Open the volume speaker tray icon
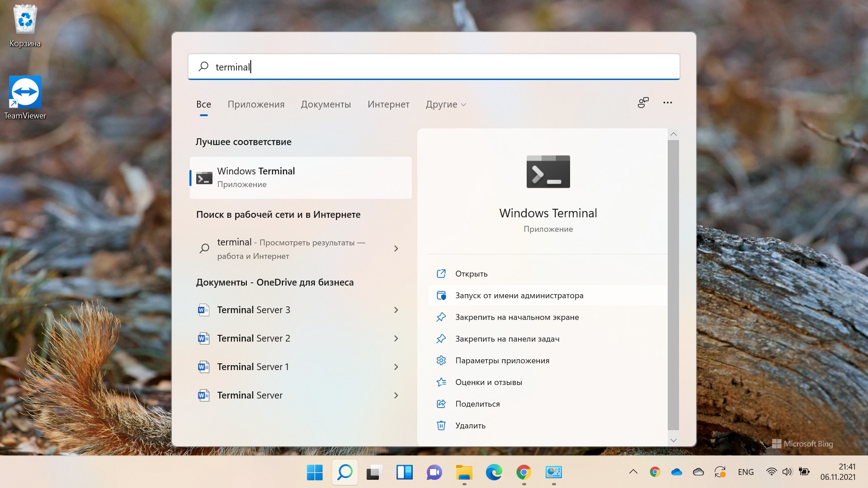This screenshot has width=868, height=488. 788,472
